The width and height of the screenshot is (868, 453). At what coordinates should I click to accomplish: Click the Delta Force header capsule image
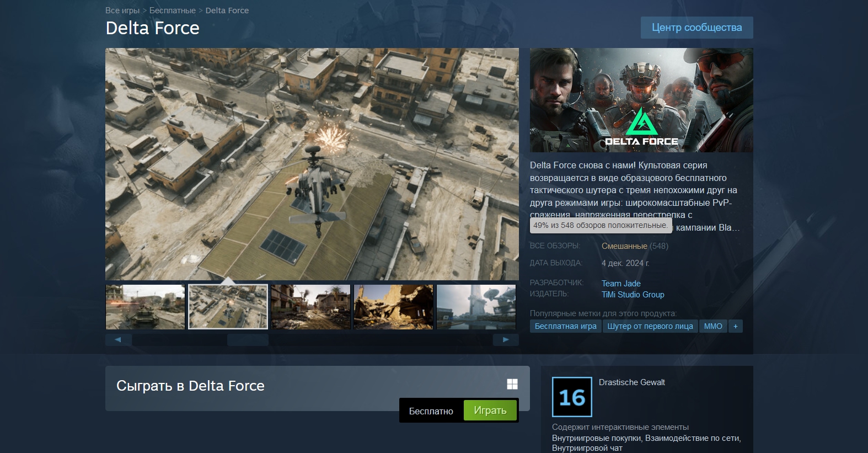click(x=641, y=100)
